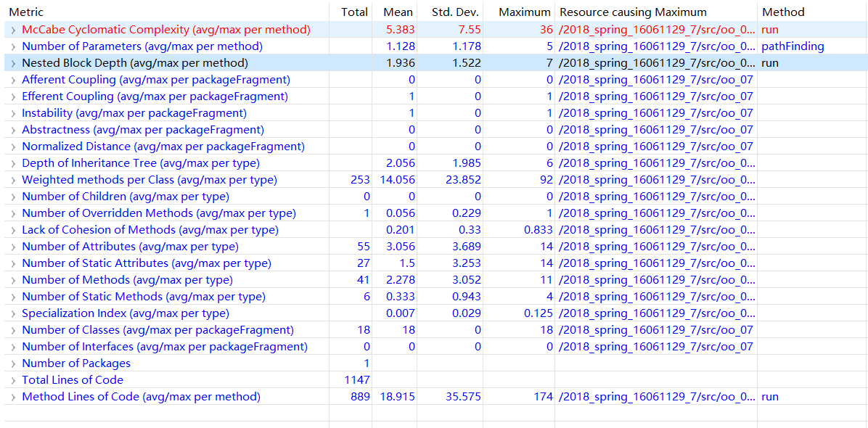
Task: Click the Maximum column header
Action: [x=525, y=12]
